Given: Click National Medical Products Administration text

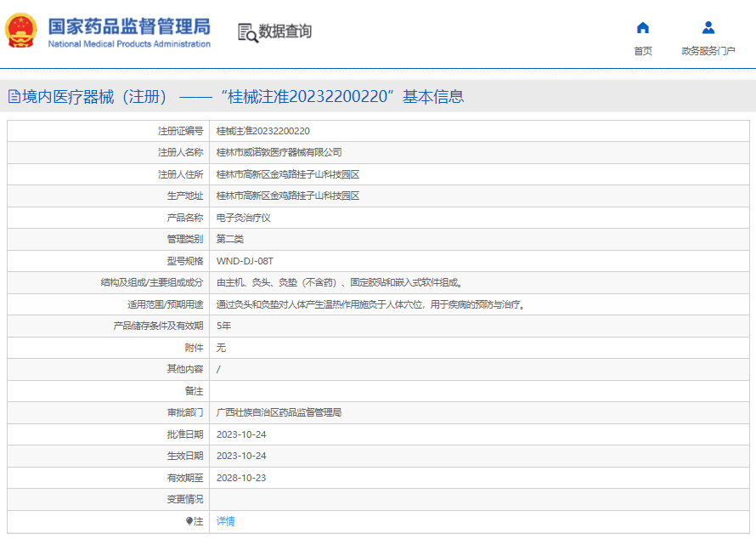Looking at the screenshot, I should pos(129,44).
